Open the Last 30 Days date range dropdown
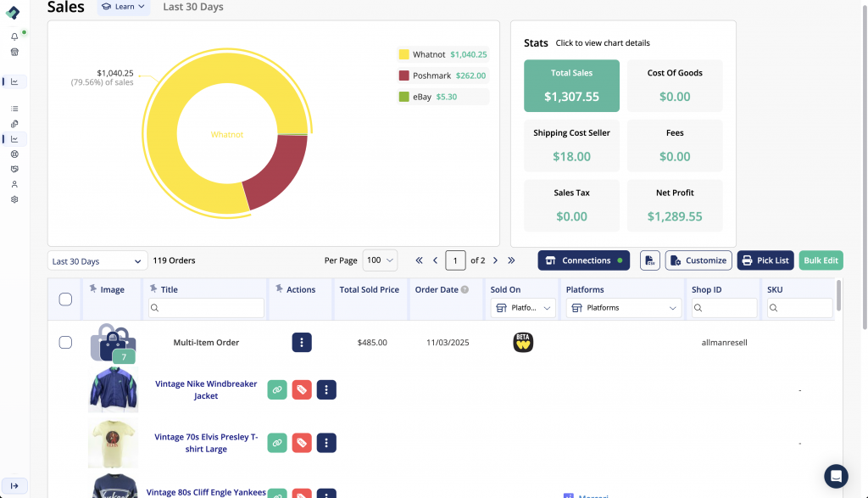 click(97, 261)
